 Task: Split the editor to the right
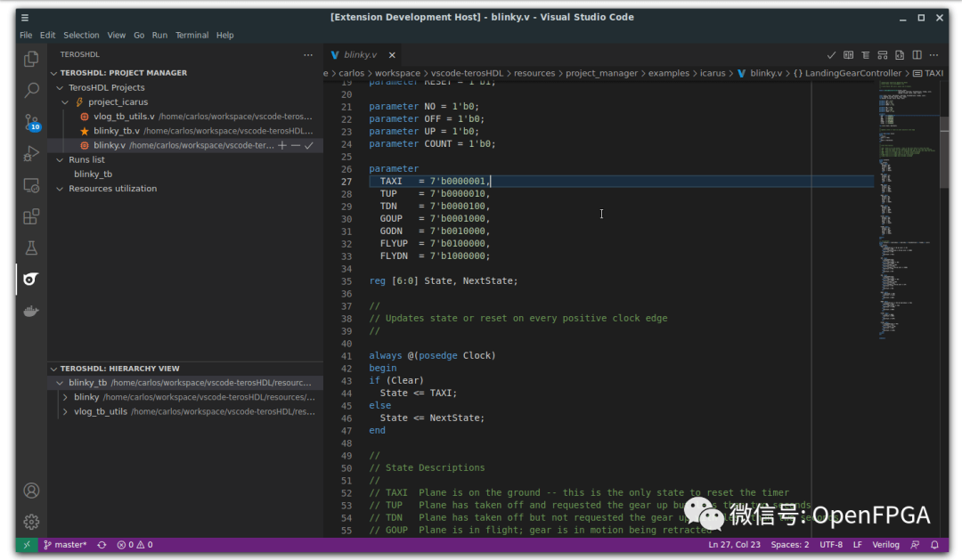[917, 55]
